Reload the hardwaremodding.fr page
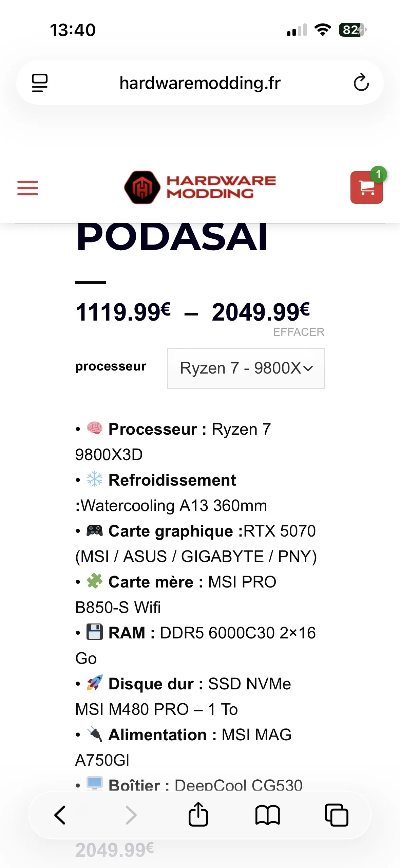The height and width of the screenshot is (868, 400). click(x=361, y=83)
